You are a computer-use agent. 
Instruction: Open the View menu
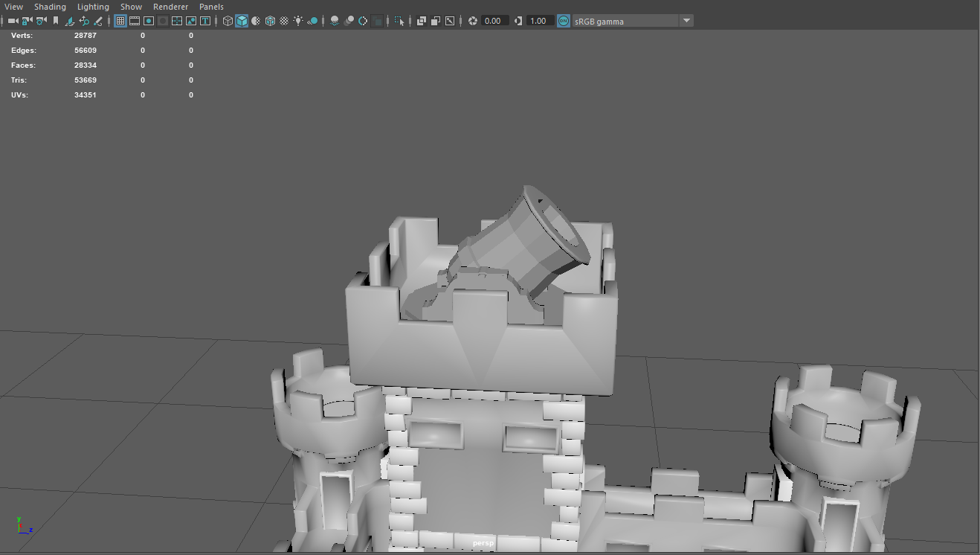(x=13, y=7)
